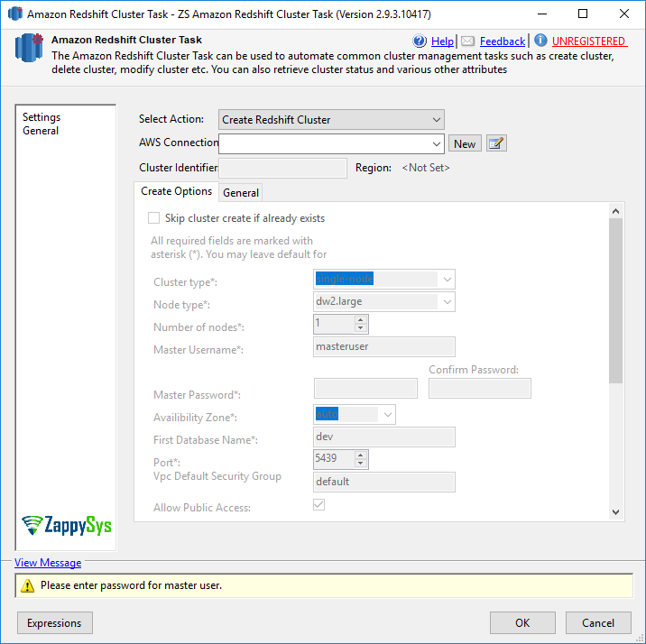646x644 pixels.
Task: Click the Expressions button
Action: 54,623
